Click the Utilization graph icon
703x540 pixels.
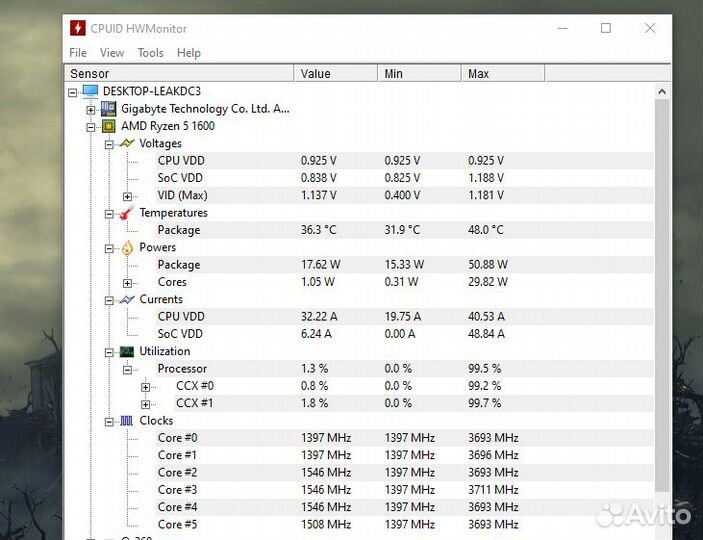[127, 352]
